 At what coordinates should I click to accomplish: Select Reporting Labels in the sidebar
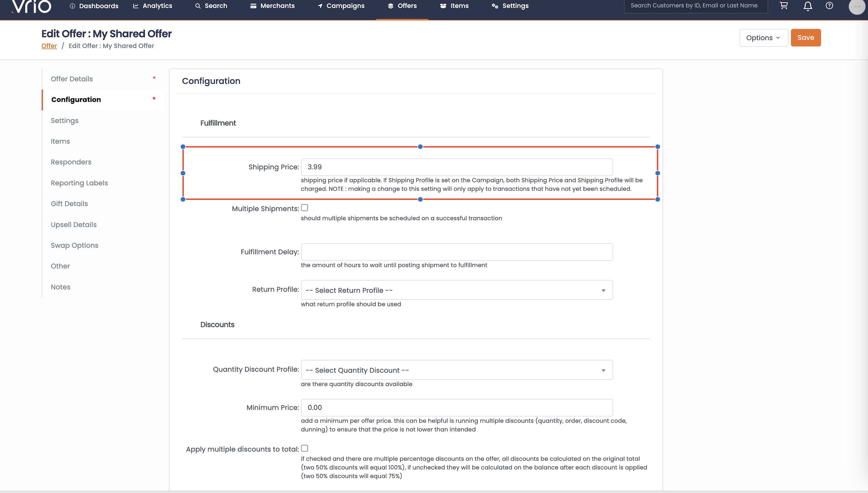(103, 183)
